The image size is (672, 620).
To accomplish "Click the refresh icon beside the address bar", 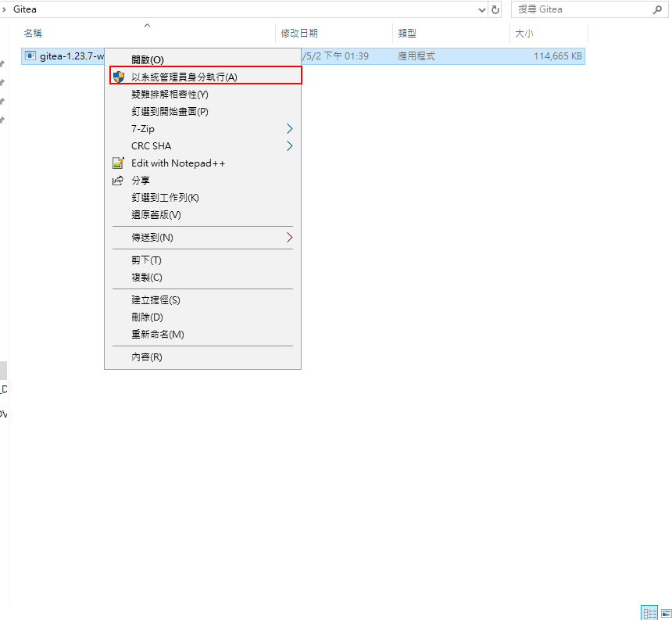I will (x=495, y=9).
